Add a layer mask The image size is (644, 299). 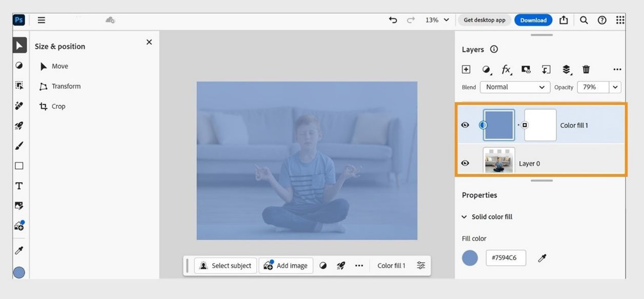526,69
